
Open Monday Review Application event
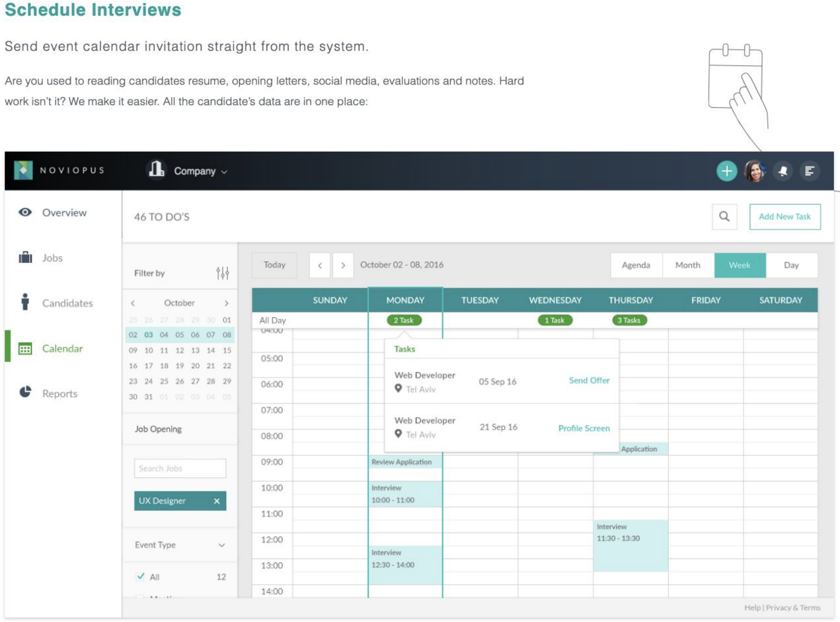pos(405,462)
